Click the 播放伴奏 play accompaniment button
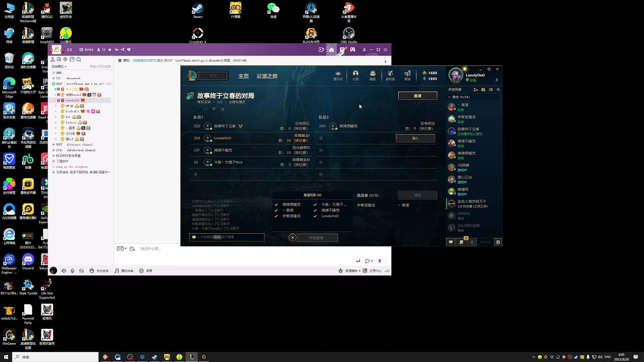Image resolution: width=644 pixels, height=362 pixels. [124, 271]
